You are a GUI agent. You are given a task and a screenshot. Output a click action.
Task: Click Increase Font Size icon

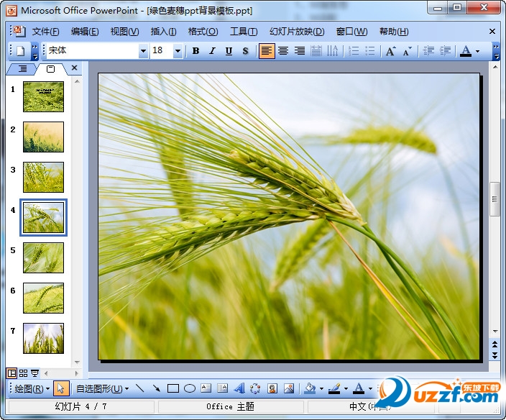pos(391,51)
